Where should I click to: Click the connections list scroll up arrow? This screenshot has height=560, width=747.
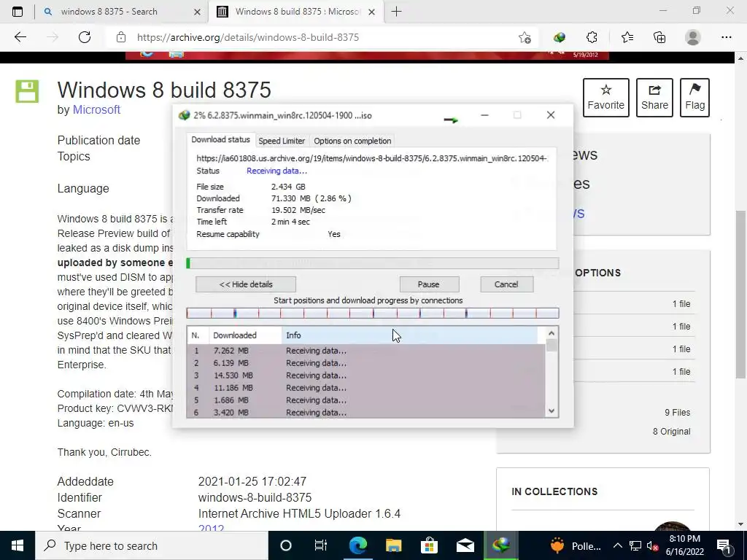551,333
